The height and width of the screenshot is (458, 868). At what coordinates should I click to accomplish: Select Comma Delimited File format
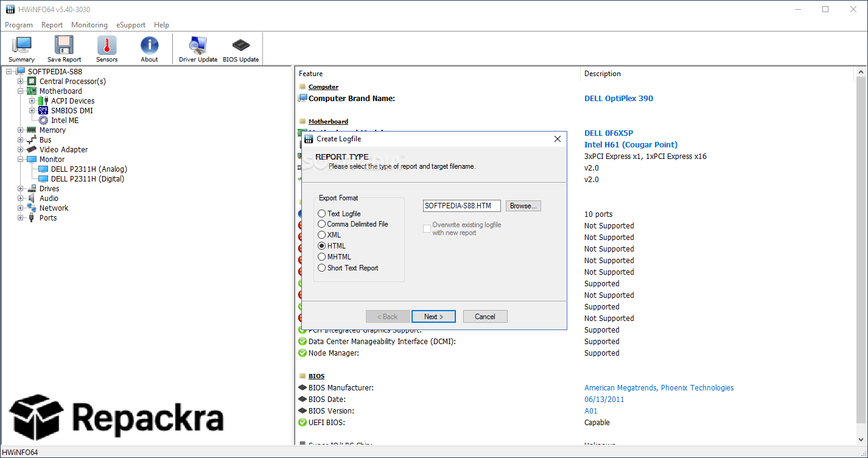coord(322,224)
